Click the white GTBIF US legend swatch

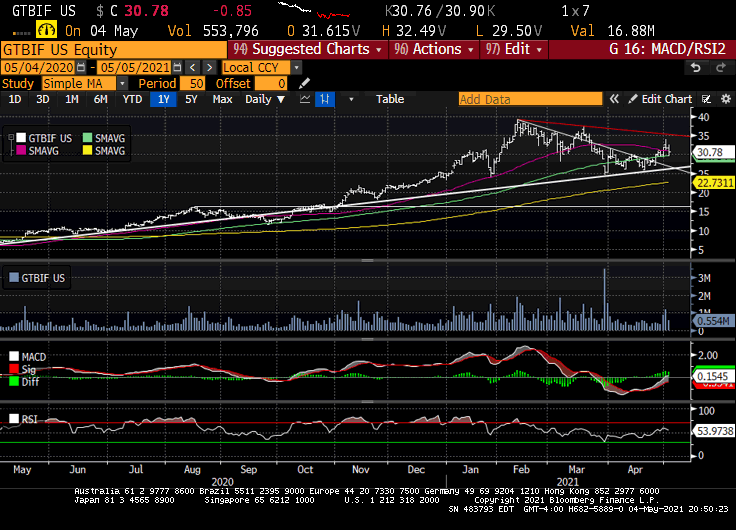pyautogui.click(x=21, y=138)
